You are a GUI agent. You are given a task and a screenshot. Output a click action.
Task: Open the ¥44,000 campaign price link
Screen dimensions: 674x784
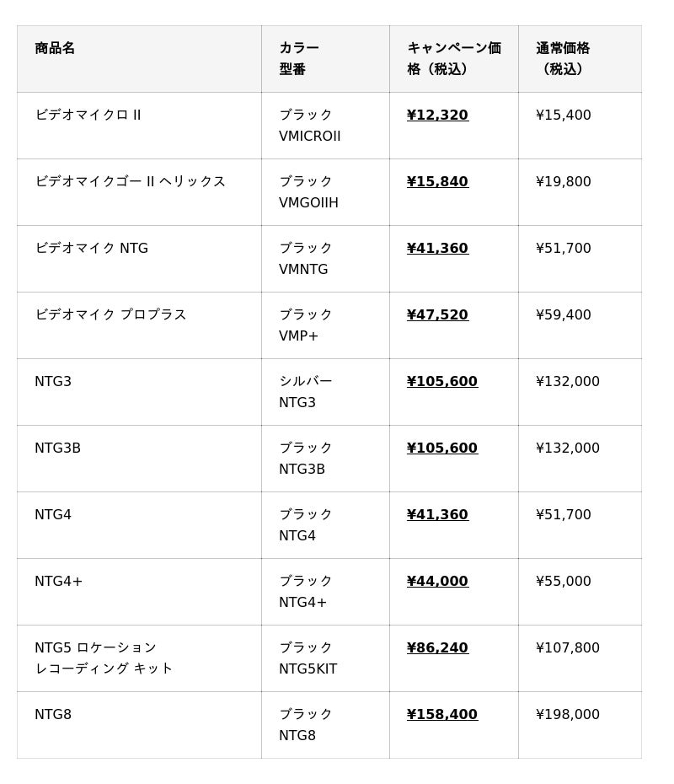(437, 582)
